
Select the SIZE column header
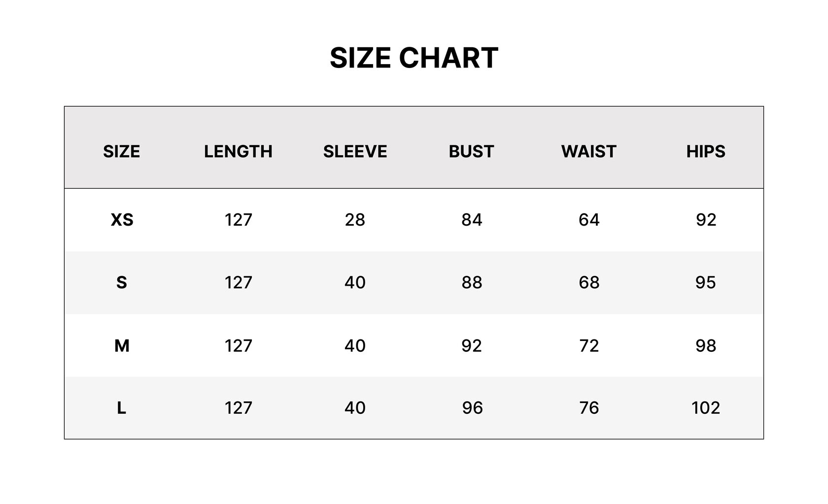coord(121,151)
